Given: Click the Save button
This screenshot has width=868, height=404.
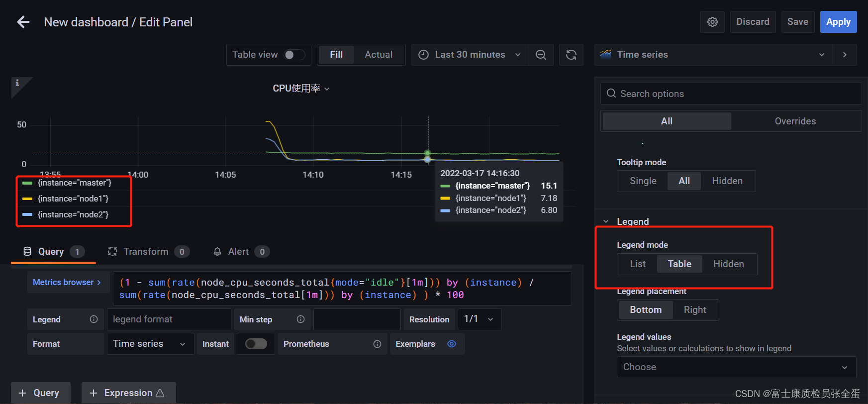Looking at the screenshot, I should click(797, 22).
